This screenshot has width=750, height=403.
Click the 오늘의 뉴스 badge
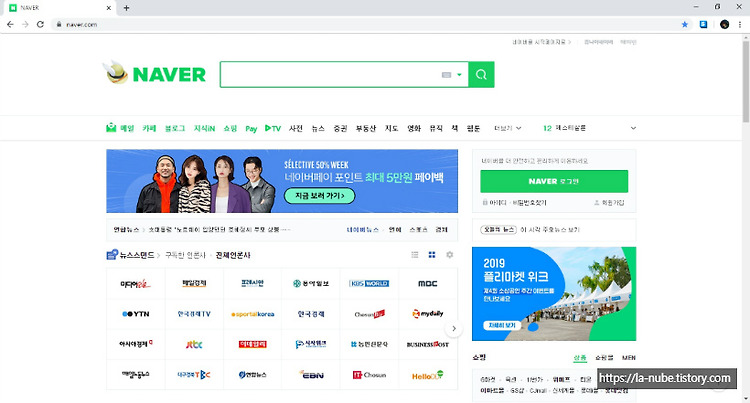498,229
